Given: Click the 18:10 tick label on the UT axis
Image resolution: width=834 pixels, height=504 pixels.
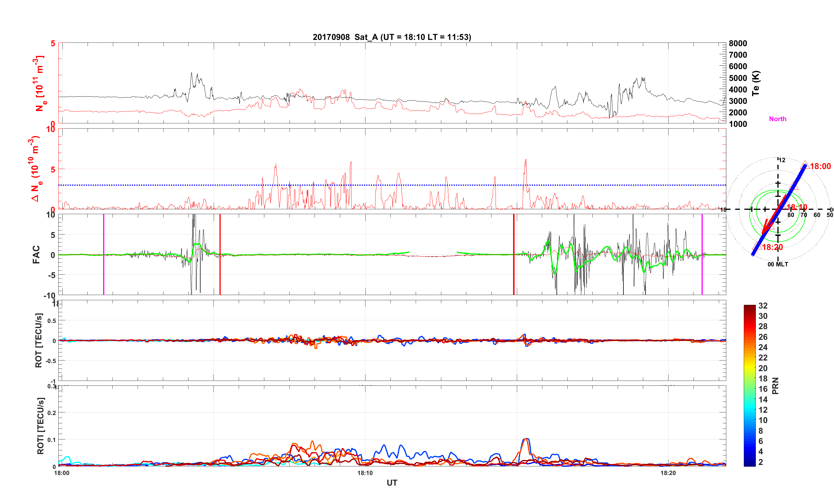Looking at the screenshot, I should [x=365, y=473].
